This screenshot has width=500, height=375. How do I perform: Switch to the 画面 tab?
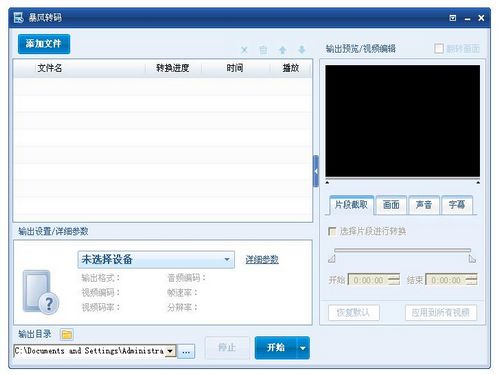click(x=391, y=205)
